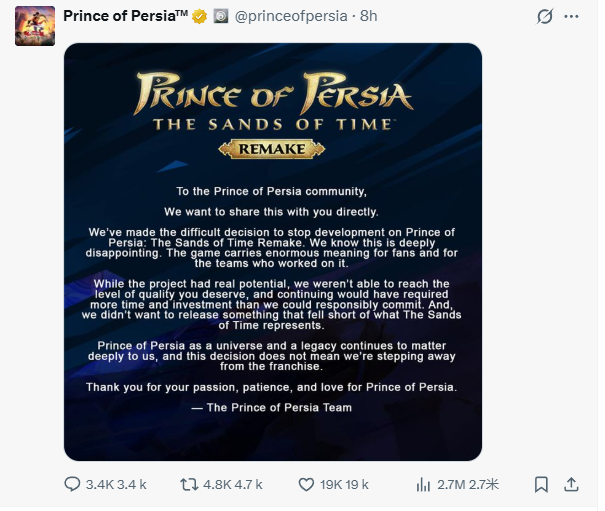This screenshot has height=511, width=605.
Task: Open the three-dot more options menu
Action: [x=573, y=17]
